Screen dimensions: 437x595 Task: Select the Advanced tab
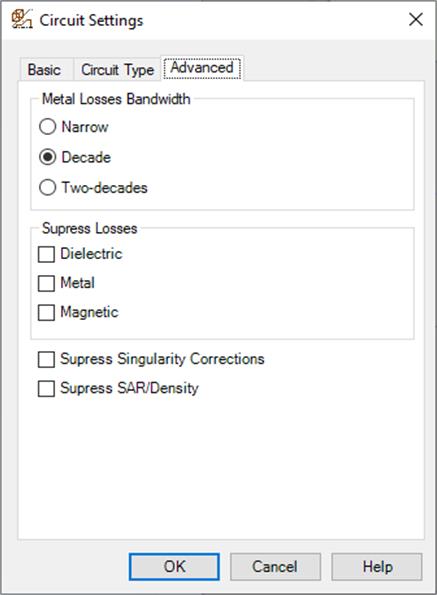point(202,68)
